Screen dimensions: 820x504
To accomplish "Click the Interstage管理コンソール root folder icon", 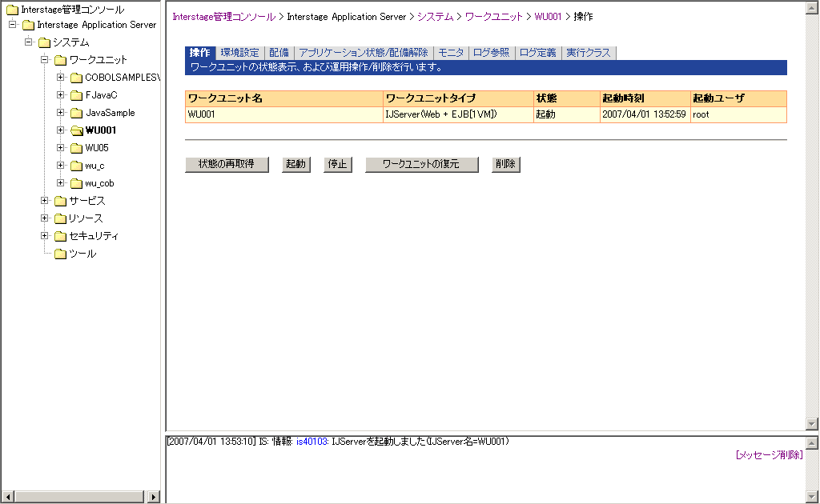I will coord(12,10).
